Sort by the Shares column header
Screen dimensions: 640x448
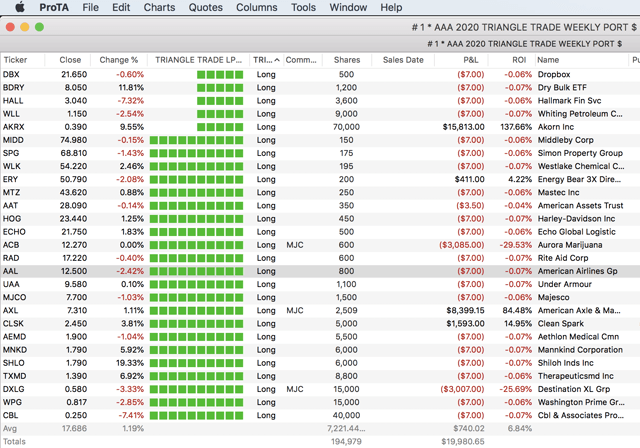347,60
